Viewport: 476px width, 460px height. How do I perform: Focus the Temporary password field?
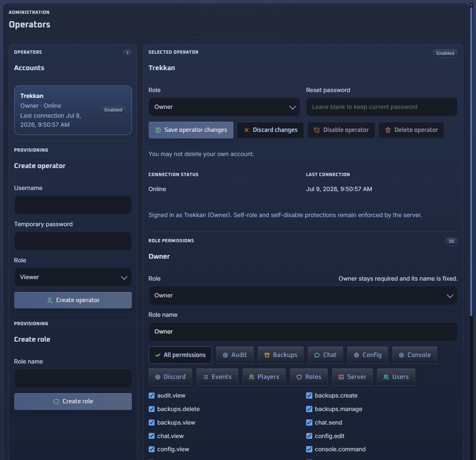(x=73, y=241)
